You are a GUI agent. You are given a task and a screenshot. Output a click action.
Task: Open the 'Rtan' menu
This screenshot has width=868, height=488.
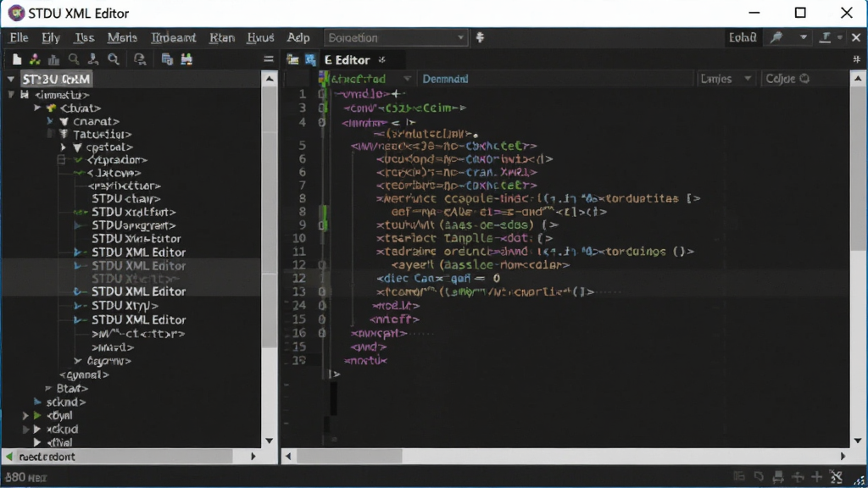coord(222,37)
